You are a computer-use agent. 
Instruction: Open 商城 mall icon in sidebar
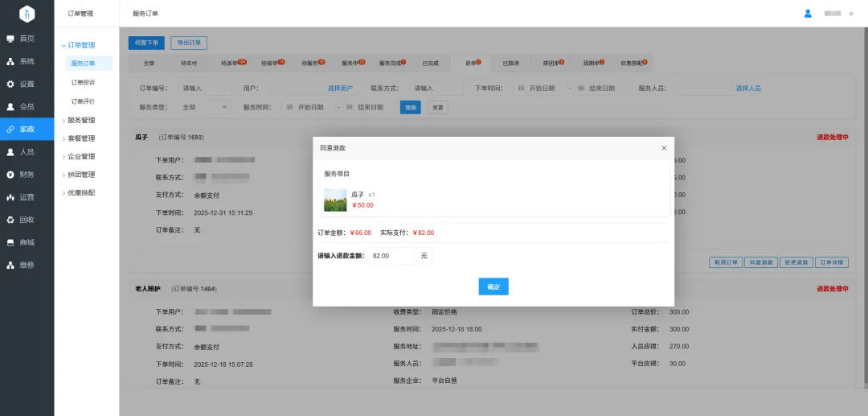click(x=10, y=242)
